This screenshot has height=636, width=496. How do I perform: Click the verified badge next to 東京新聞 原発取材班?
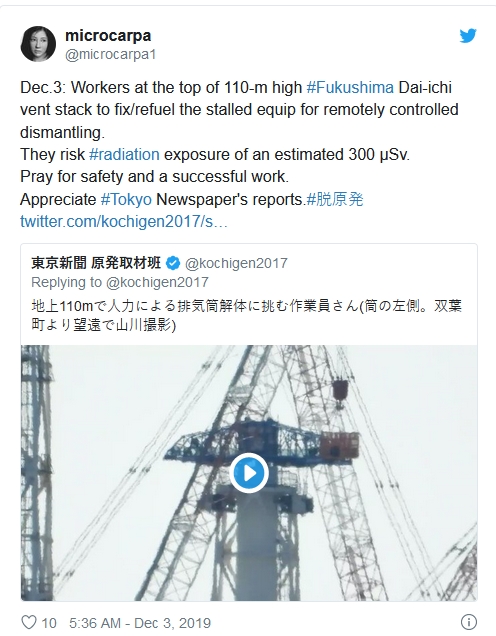[173, 263]
